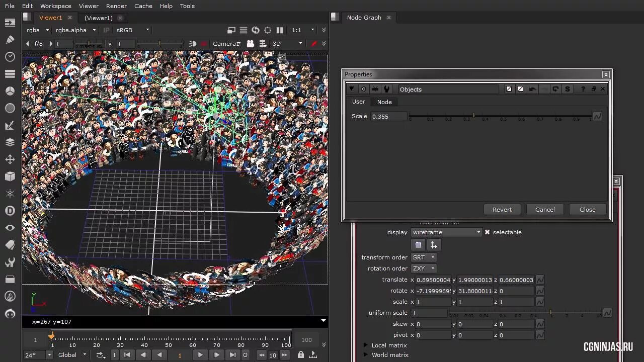Toggle the first black-white swatch icon in Properties
Viewport: 644px width, 362px height.
click(509, 89)
